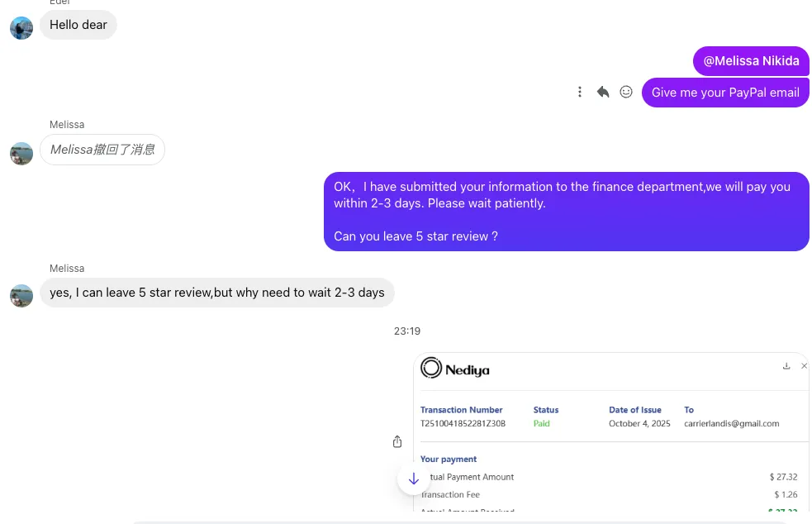Click Melissa's "why need to wait 2-3 days" message
Screen dimensions: 812x524
(217, 293)
